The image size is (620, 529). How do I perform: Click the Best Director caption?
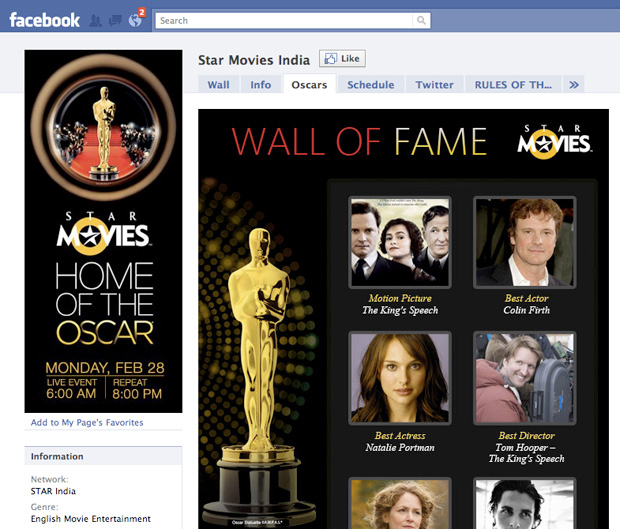(526, 435)
